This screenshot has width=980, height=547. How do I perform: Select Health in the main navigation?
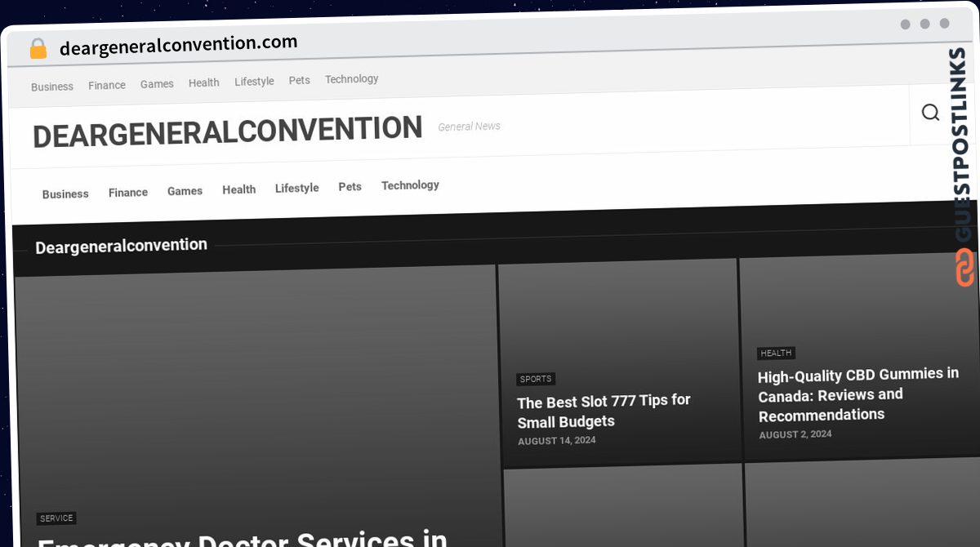click(238, 189)
